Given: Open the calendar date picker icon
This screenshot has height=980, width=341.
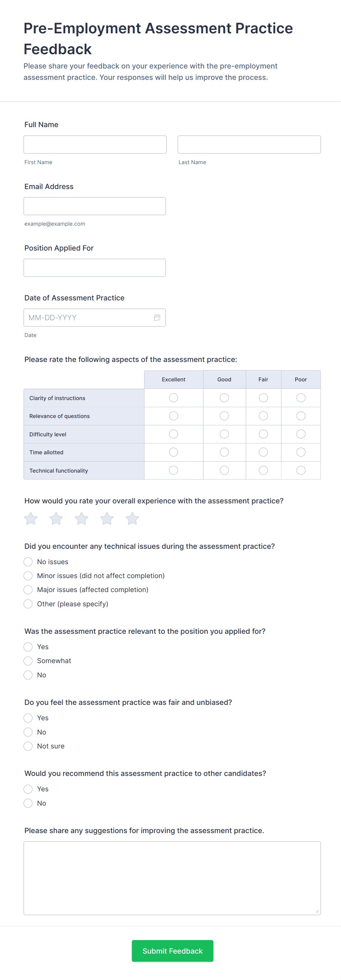Looking at the screenshot, I should coord(157,317).
